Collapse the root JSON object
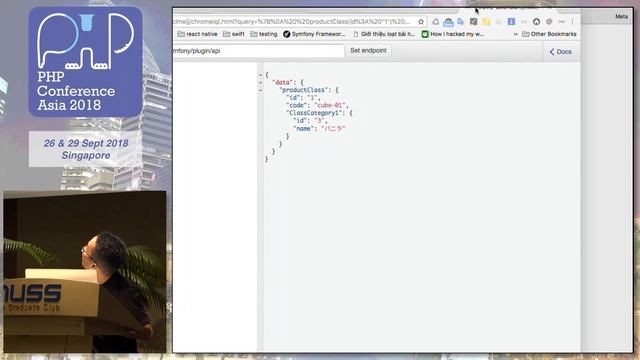This screenshot has width=640, height=360. (260, 75)
